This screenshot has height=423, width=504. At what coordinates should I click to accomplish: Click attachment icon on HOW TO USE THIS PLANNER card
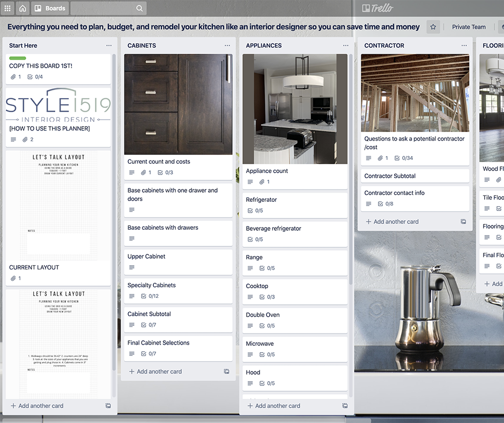(25, 140)
